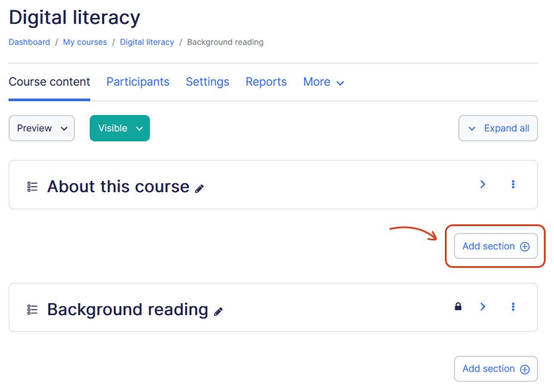
Task: Click Expand all sections
Action: click(x=498, y=128)
